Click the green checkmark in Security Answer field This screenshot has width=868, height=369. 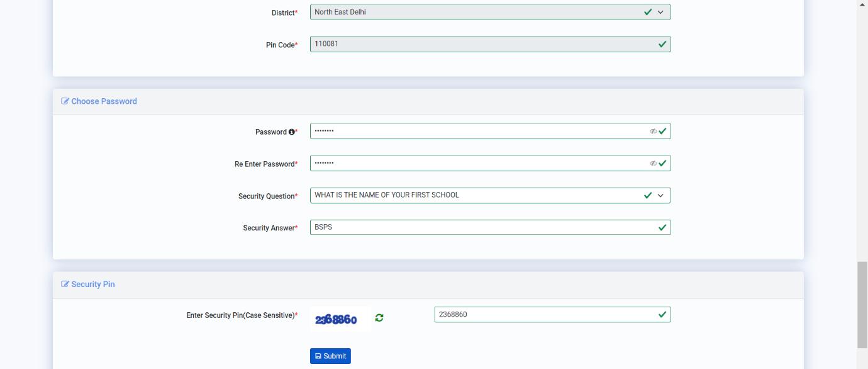[662, 227]
